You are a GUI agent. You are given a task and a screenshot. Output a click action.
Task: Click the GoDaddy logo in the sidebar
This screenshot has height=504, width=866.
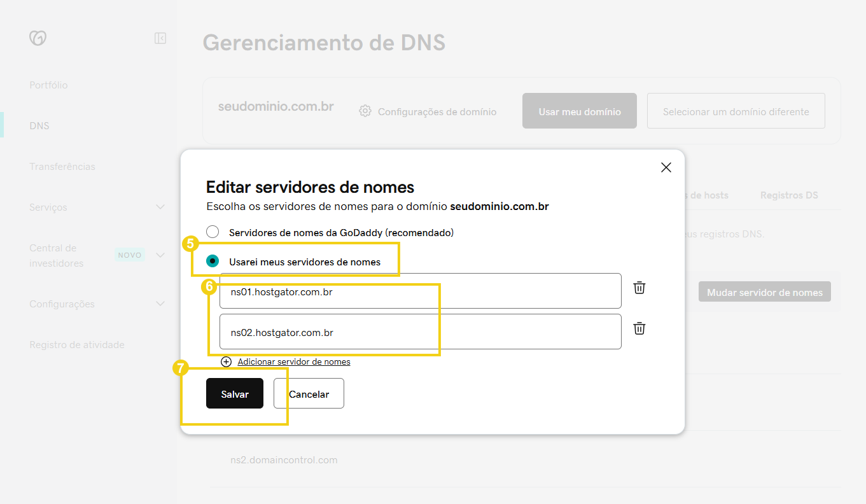38,38
